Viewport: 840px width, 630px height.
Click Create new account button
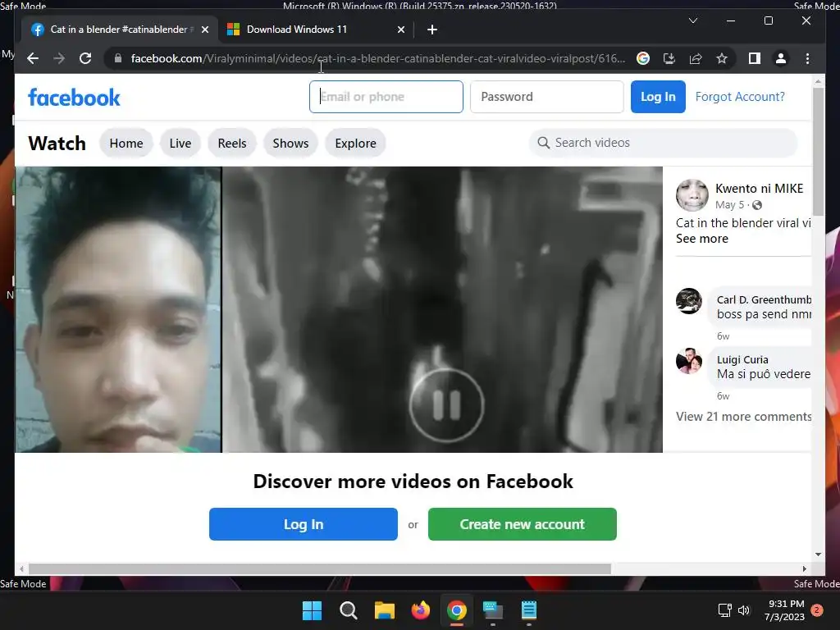pos(522,524)
